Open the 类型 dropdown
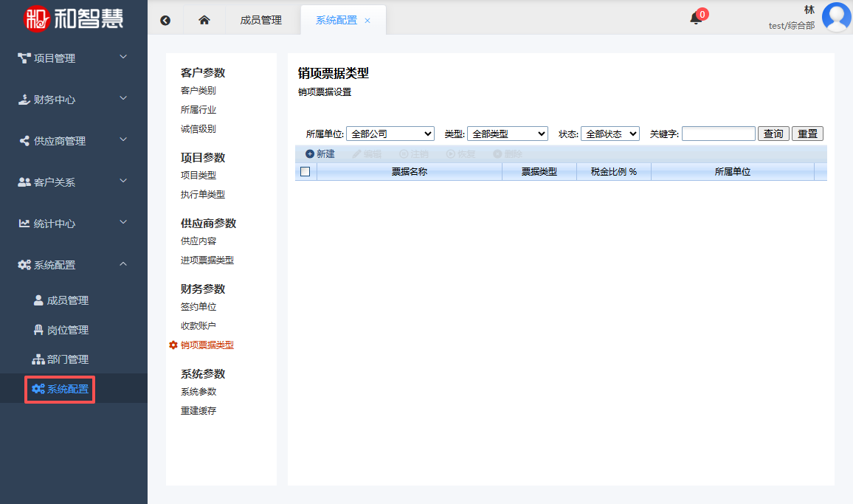The width and height of the screenshot is (853, 504). coord(507,134)
